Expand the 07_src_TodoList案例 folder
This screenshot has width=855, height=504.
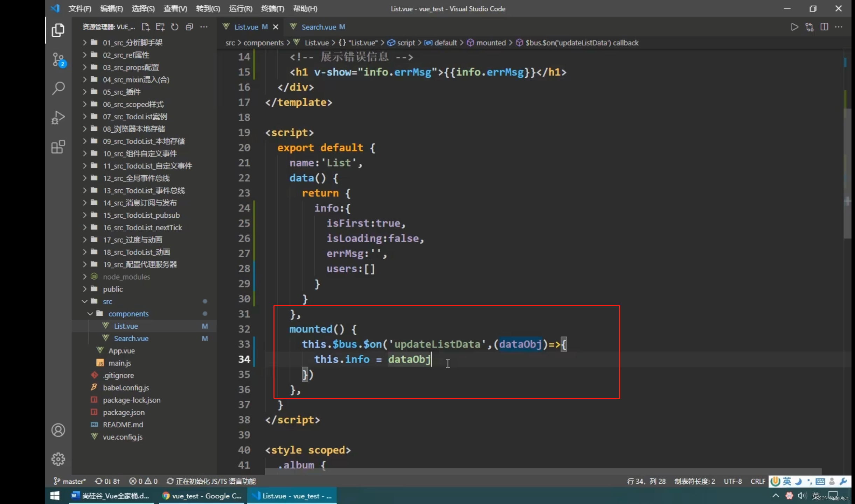pyautogui.click(x=144, y=117)
